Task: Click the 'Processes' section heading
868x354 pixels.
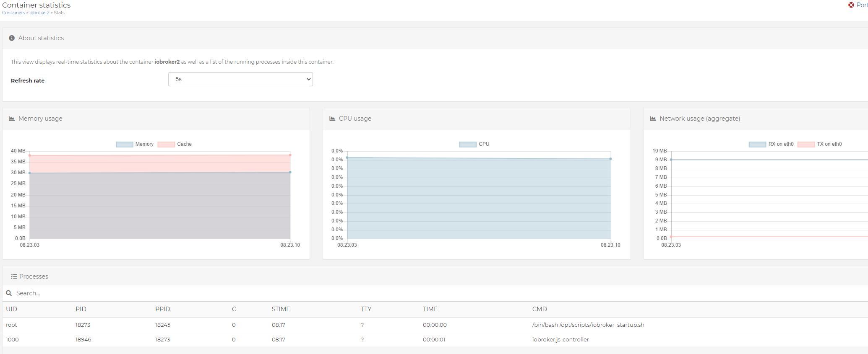Action: pyautogui.click(x=34, y=276)
